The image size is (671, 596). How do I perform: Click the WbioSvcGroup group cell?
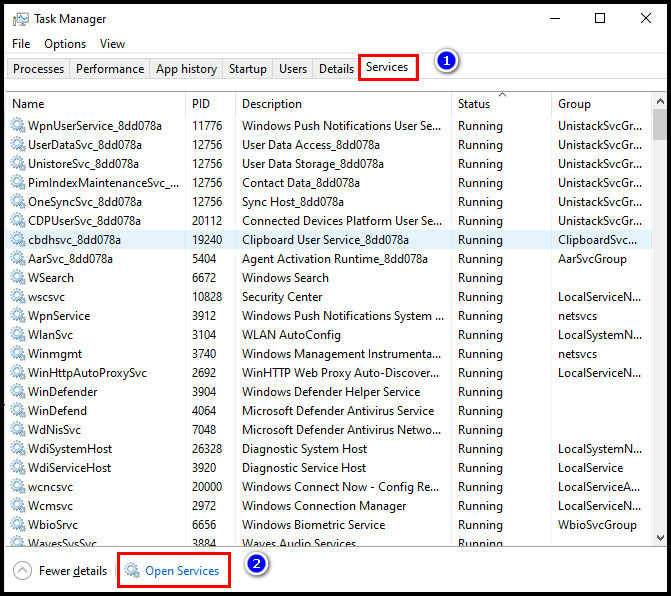[x=597, y=525]
